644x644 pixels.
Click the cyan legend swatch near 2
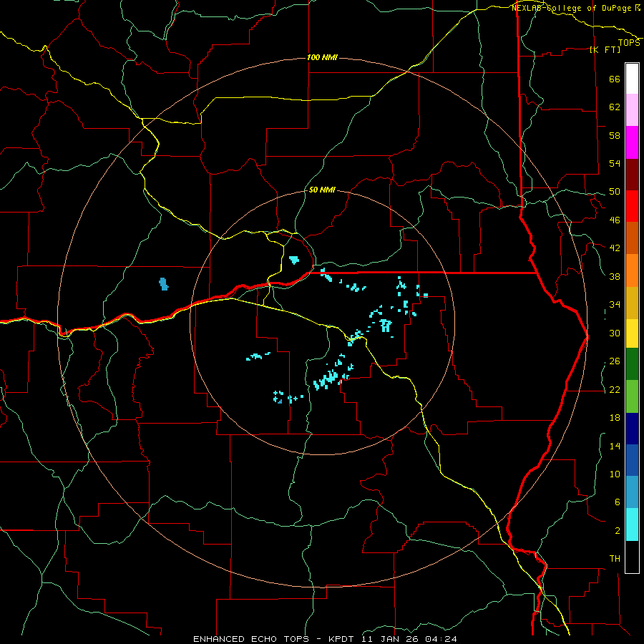click(632, 525)
